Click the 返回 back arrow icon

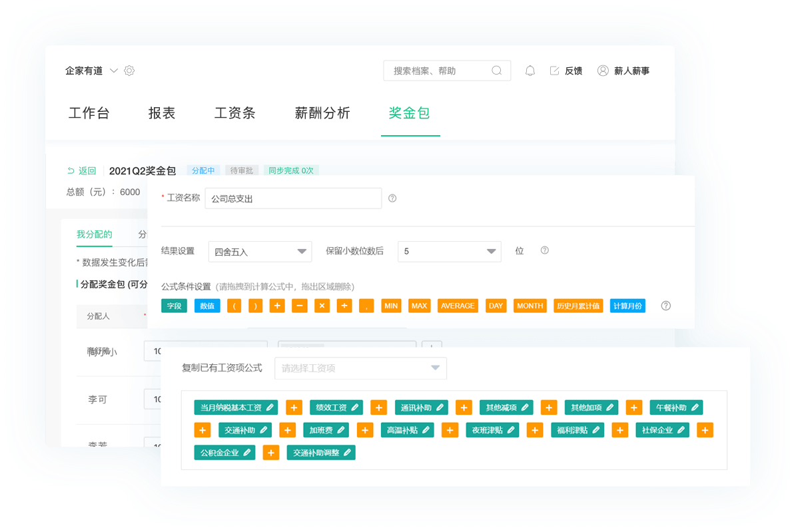click(x=71, y=170)
